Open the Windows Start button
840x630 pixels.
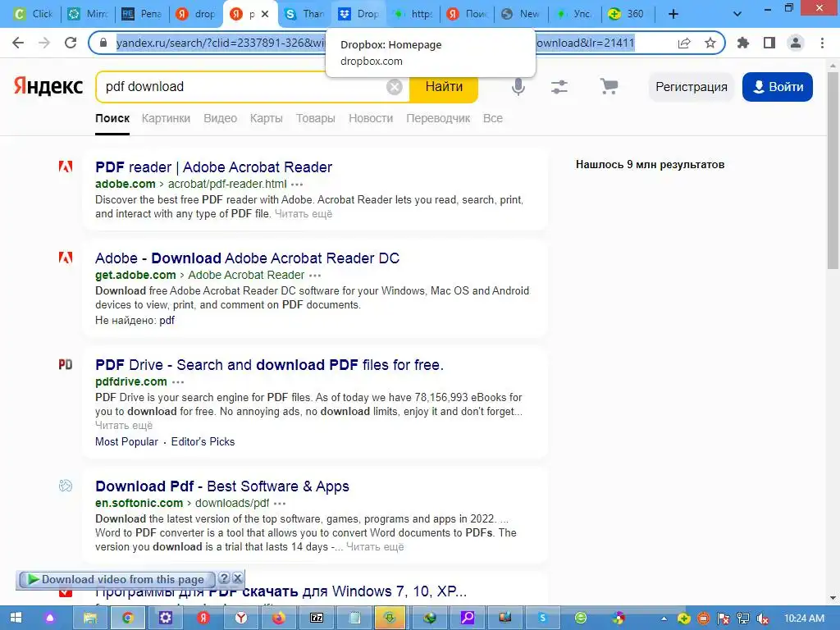16,618
